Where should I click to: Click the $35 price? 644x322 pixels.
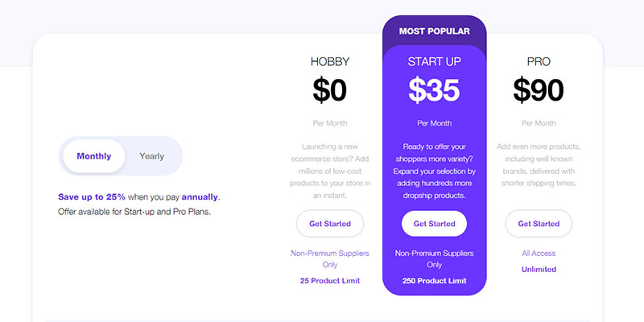coord(434,90)
